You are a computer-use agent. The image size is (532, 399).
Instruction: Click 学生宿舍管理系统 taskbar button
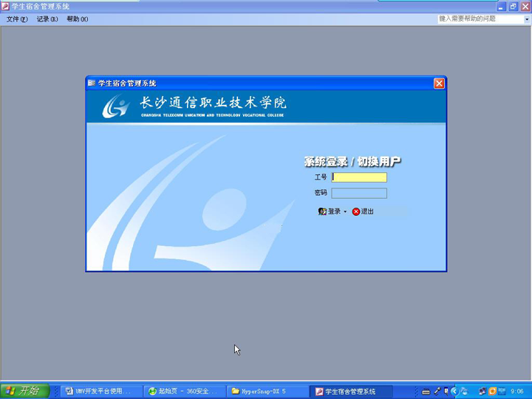(x=352, y=391)
